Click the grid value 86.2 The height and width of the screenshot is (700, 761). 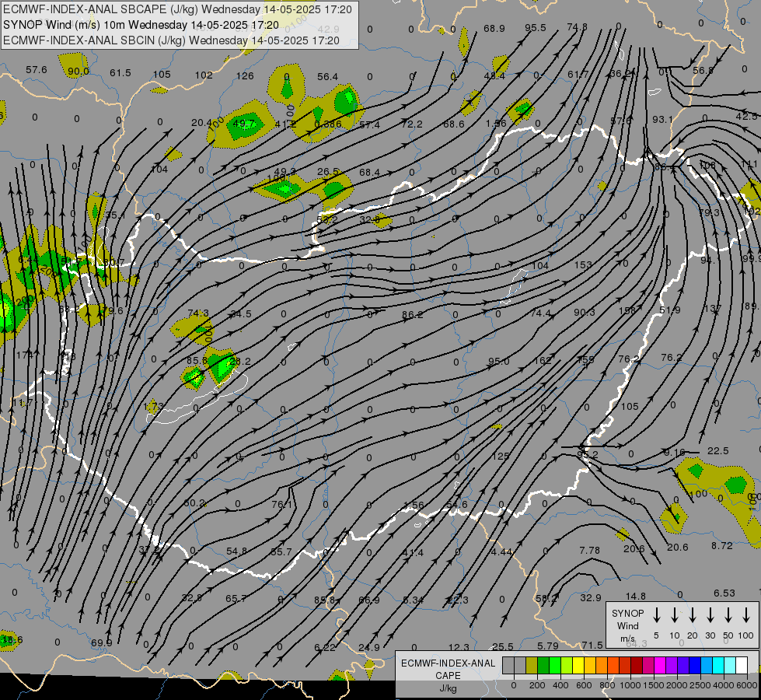point(413,315)
